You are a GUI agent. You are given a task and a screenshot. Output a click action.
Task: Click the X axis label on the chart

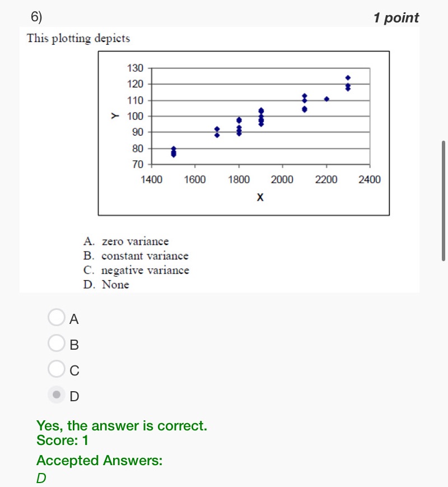259,197
